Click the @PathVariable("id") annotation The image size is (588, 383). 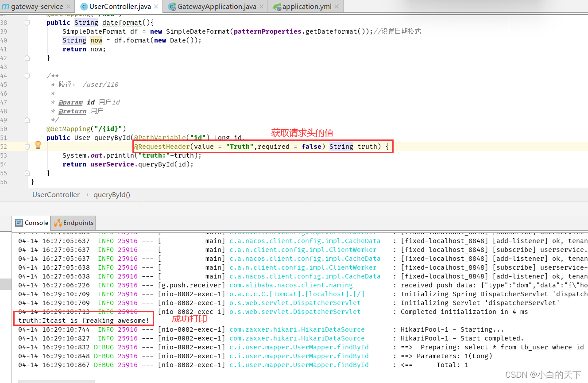tap(172, 138)
